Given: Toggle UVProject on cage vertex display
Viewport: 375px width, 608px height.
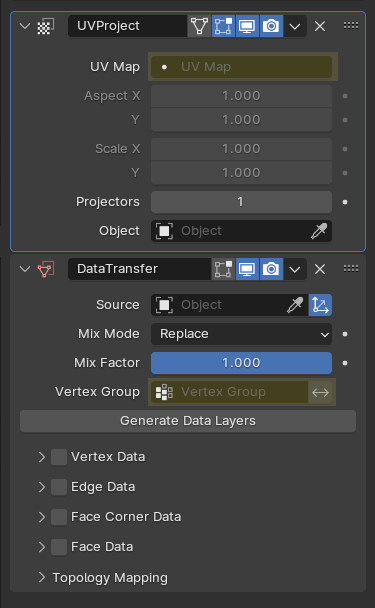Looking at the screenshot, I should click(x=199, y=26).
